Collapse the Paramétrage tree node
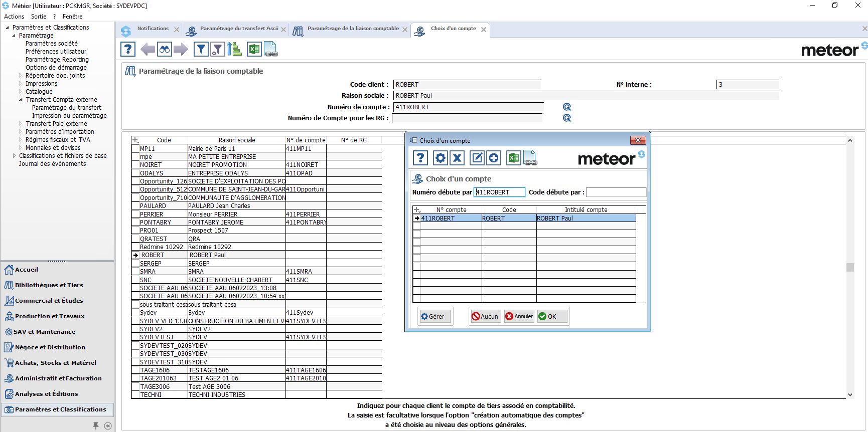 click(x=14, y=36)
